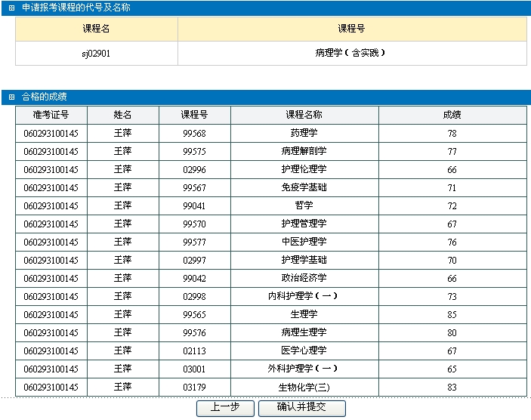Screen dimensions: 531x420
Task: Click the 病理学(含实践) cell
Action: point(351,54)
